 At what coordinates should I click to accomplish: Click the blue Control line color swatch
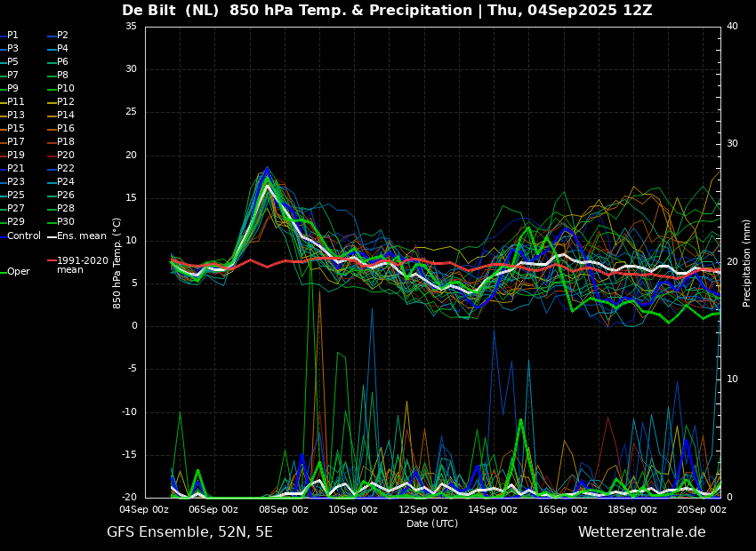pyautogui.click(x=3, y=236)
